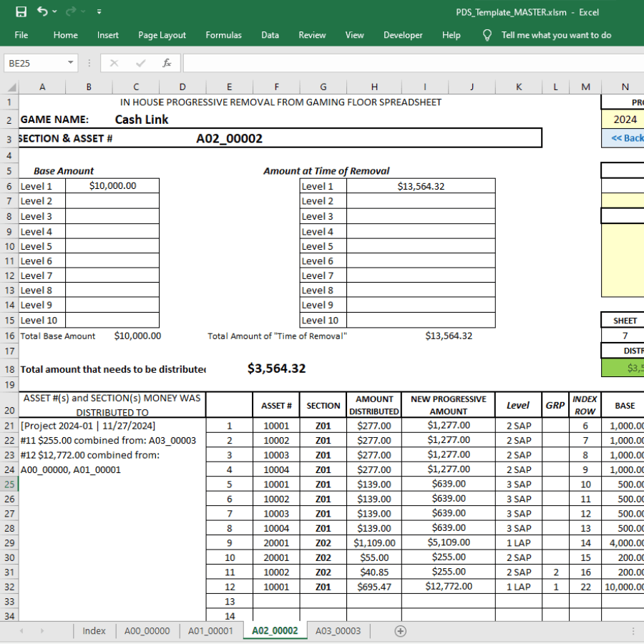Click the Select All corner triangle

point(12,87)
